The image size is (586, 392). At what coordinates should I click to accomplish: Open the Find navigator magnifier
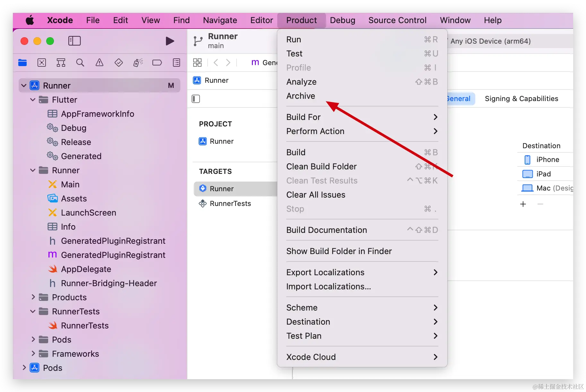pyautogui.click(x=80, y=63)
